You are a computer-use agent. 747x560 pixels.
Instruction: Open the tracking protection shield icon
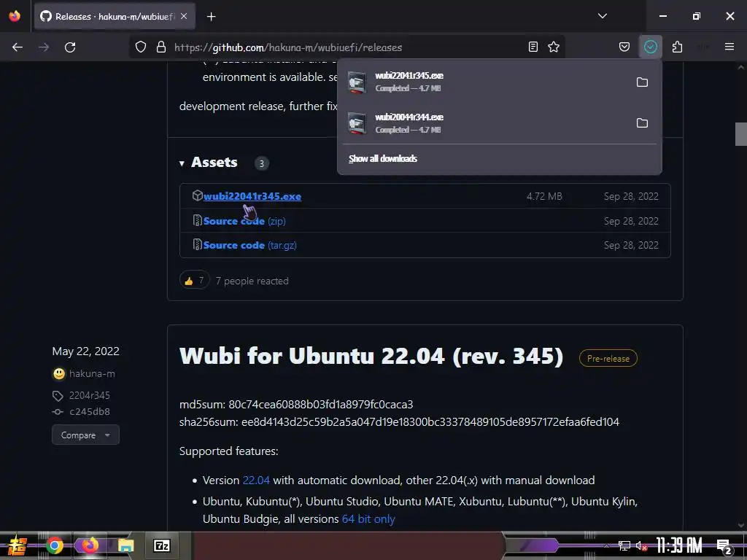[141, 47]
